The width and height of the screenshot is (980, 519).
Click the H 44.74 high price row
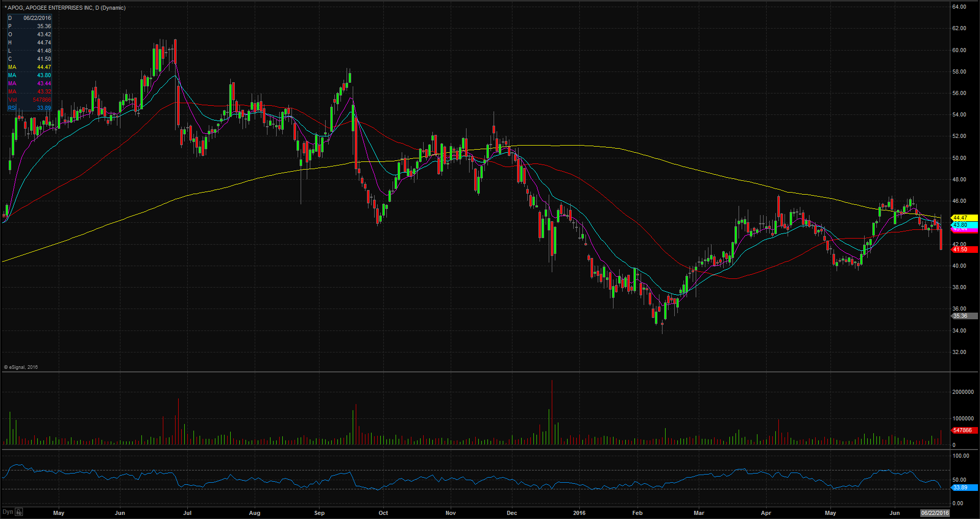coord(29,42)
